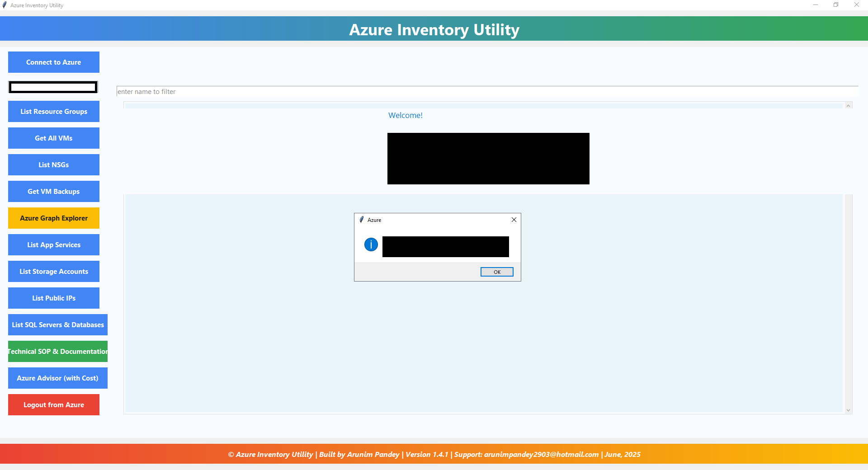Open List Resource Groups

coord(53,111)
